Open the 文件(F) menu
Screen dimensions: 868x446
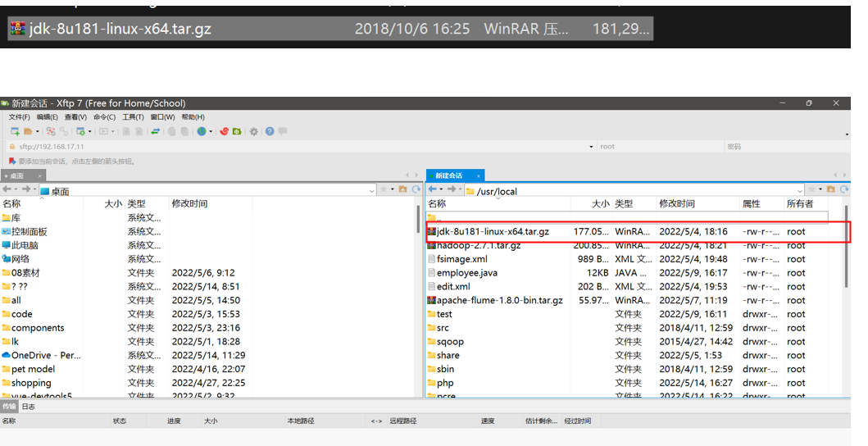20,117
